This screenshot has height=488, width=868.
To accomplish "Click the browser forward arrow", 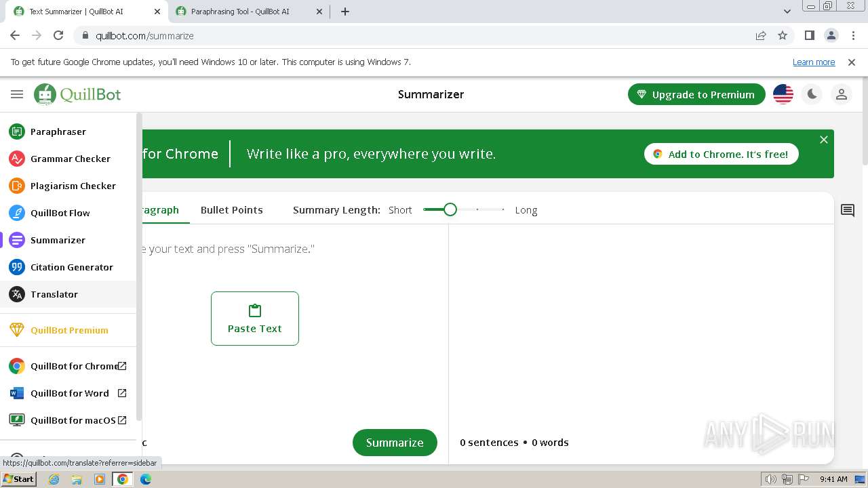I will pos(37,36).
